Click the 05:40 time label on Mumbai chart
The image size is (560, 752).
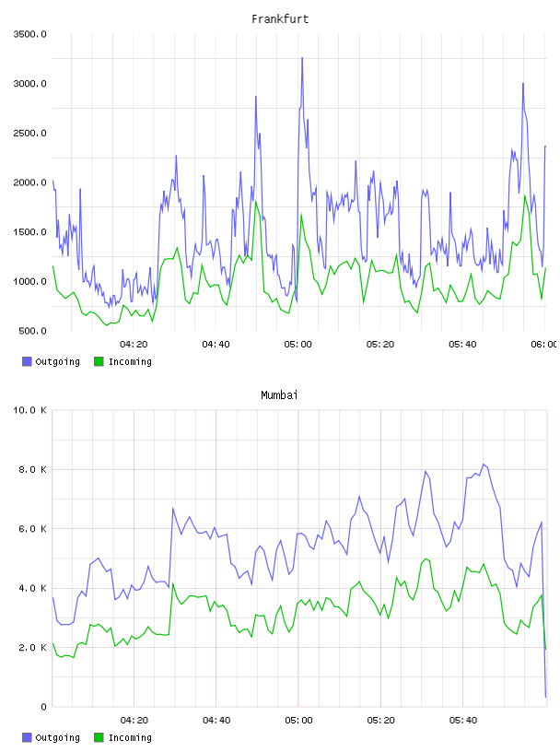463,721
